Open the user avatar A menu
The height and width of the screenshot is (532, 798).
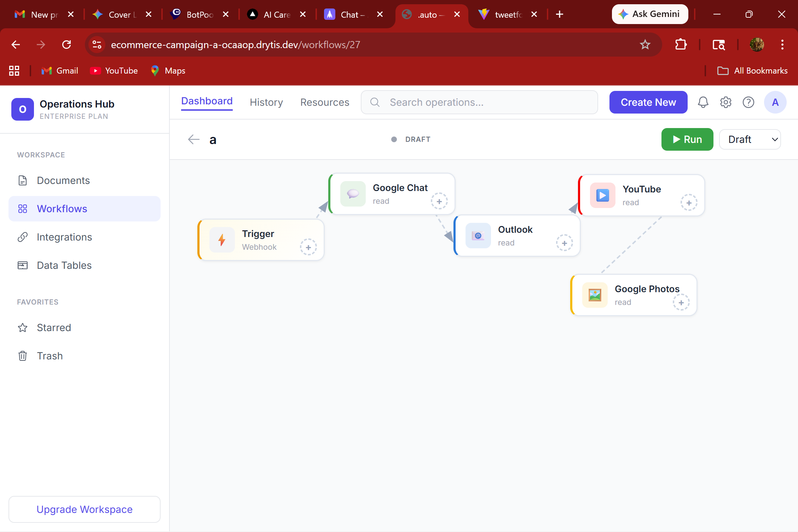(775, 102)
